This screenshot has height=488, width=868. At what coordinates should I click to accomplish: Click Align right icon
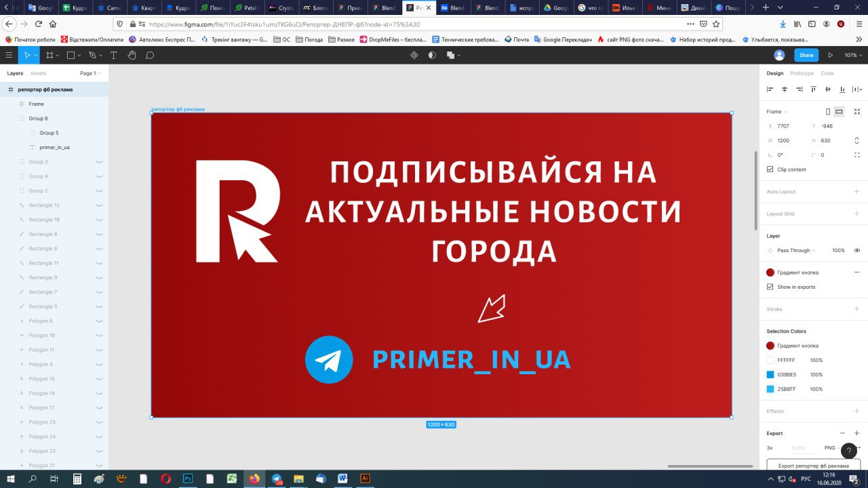pos(800,89)
